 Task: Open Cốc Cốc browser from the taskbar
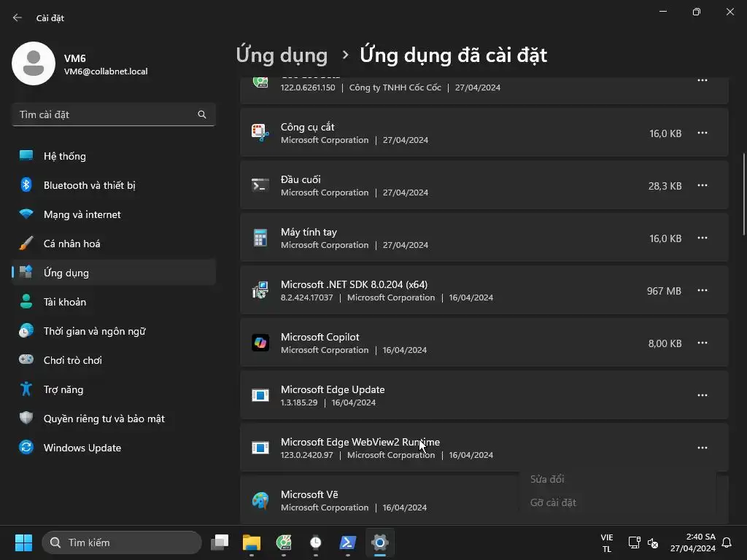coord(284,542)
